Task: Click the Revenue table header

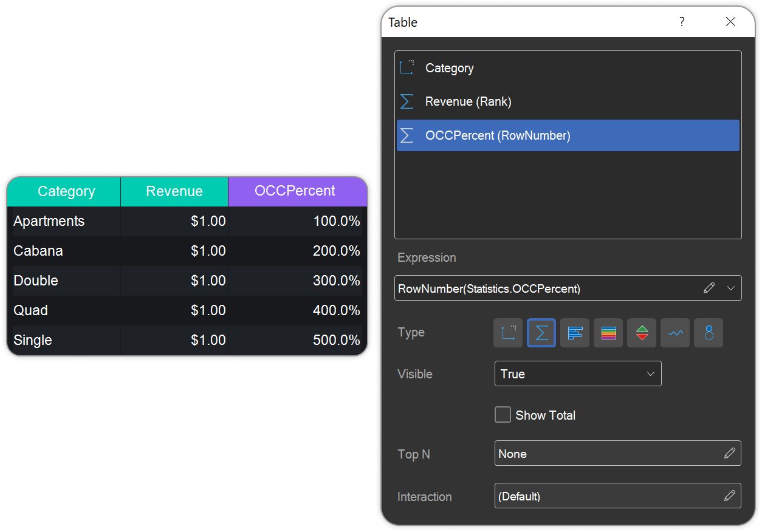Action: click(174, 191)
